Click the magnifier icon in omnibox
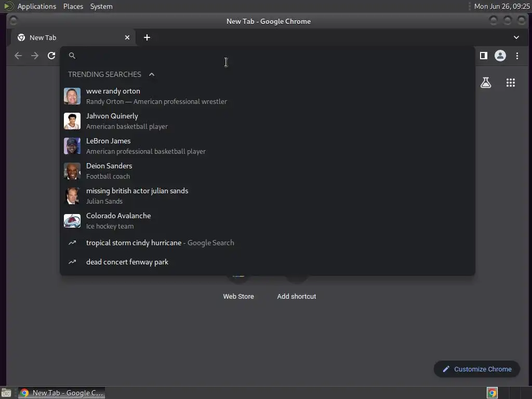The height and width of the screenshot is (399, 532). 72,56
